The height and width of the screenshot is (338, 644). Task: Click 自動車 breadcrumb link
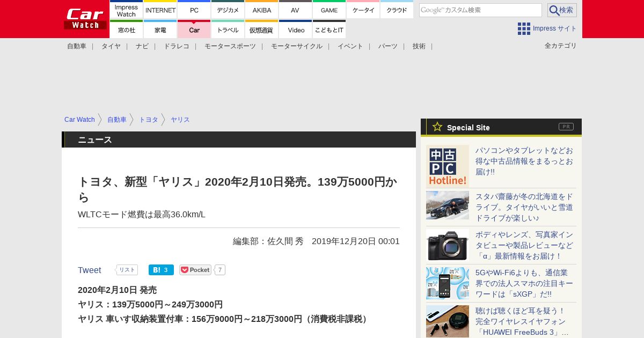(x=117, y=120)
